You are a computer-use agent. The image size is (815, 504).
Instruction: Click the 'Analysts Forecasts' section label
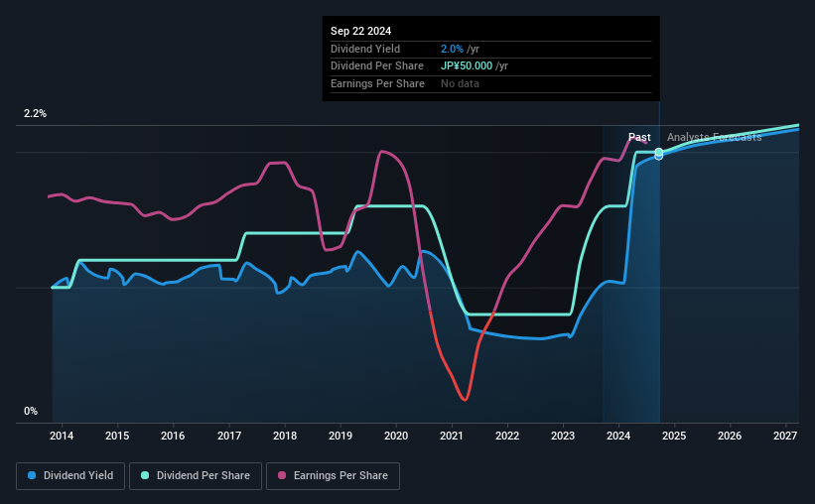tap(714, 137)
